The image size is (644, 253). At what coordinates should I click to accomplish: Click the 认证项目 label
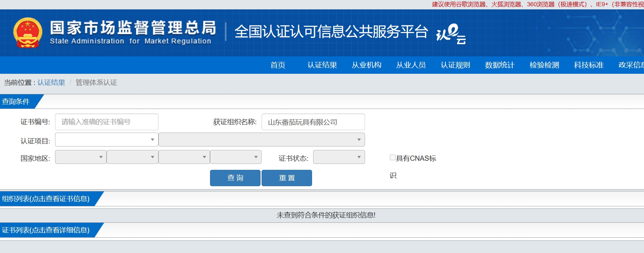[x=35, y=141]
